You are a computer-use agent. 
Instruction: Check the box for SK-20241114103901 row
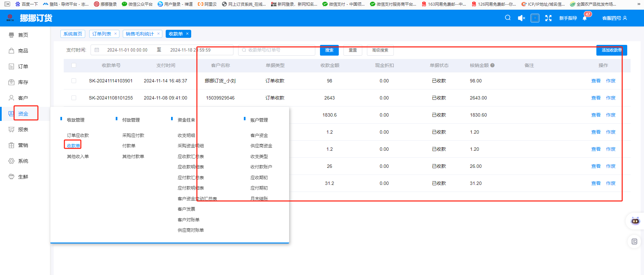click(x=74, y=81)
